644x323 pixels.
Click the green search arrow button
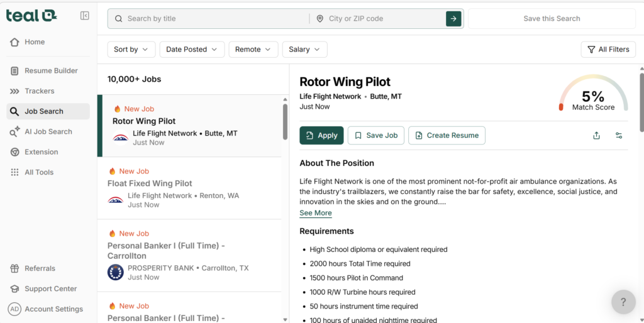point(453,19)
